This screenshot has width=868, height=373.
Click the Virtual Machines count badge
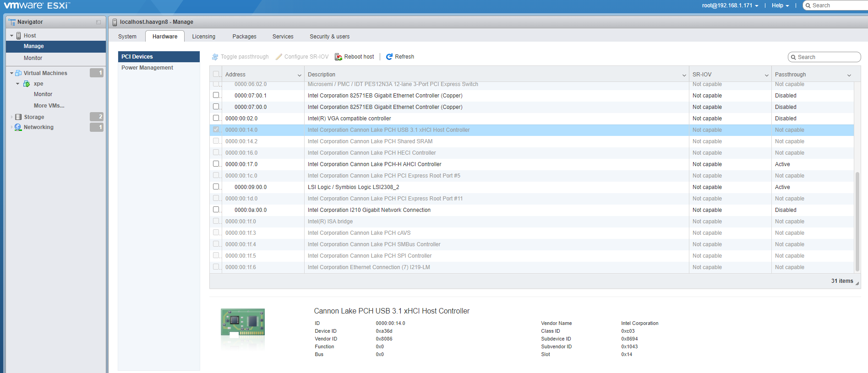pyautogui.click(x=97, y=73)
